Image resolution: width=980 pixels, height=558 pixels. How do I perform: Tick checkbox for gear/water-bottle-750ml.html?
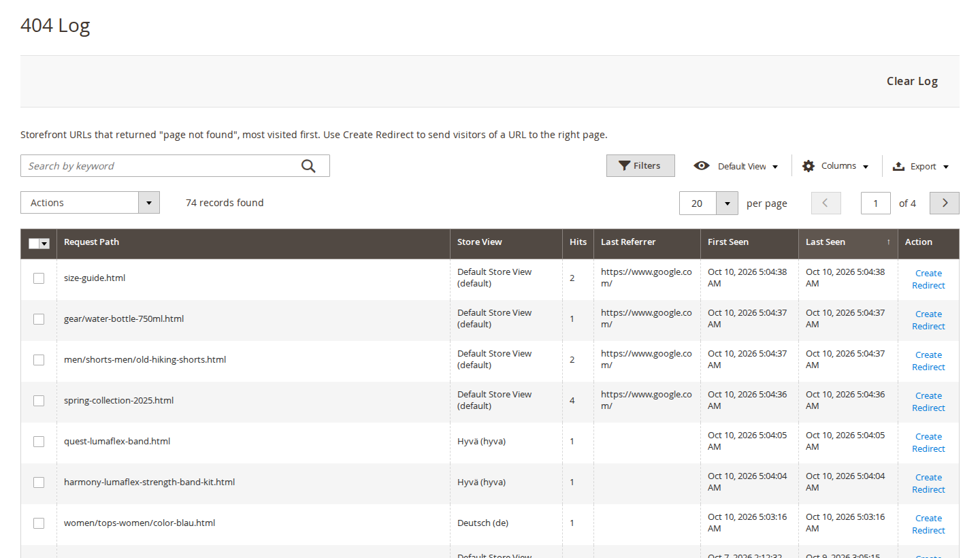pos(39,318)
